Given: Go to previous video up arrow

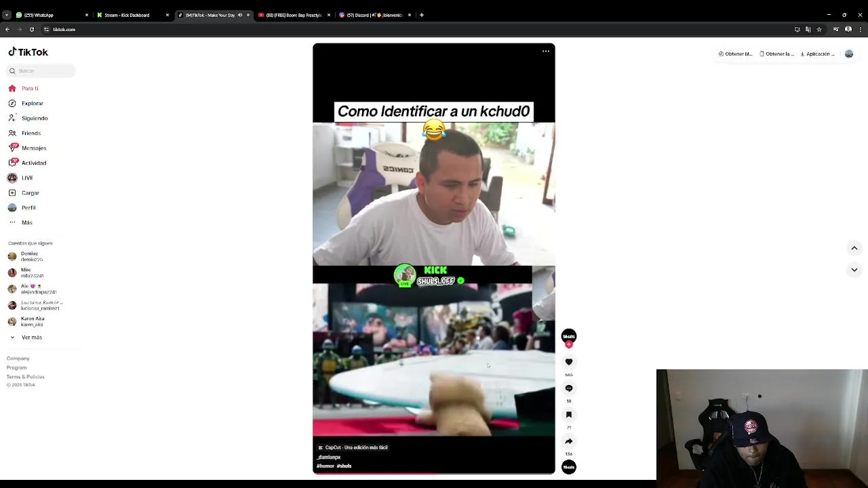Looking at the screenshot, I should tap(854, 248).
